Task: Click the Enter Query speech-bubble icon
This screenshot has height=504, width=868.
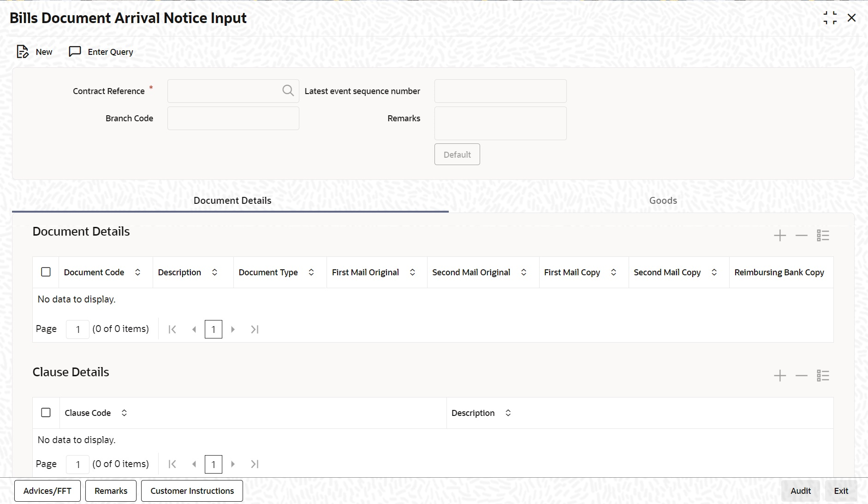Action: click(75, 52)
